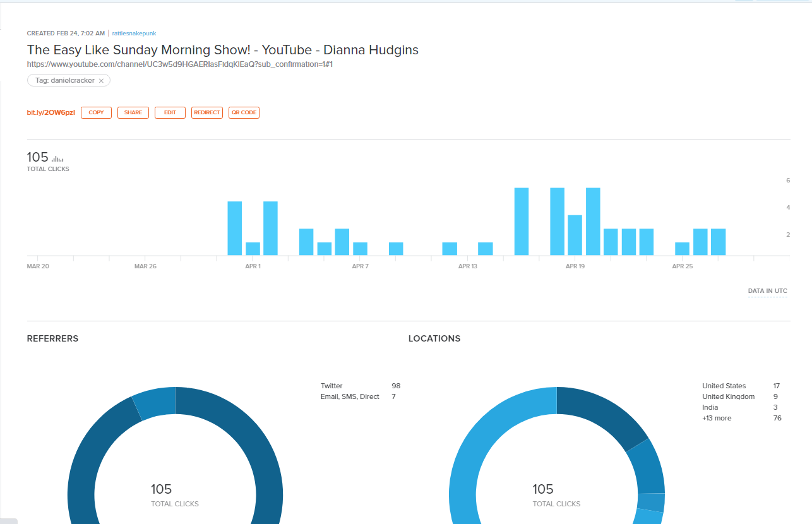The width and height of the screenshot is (812, 524).
Task: Click the 105 total inside the Locations donut
Action: 543,489
